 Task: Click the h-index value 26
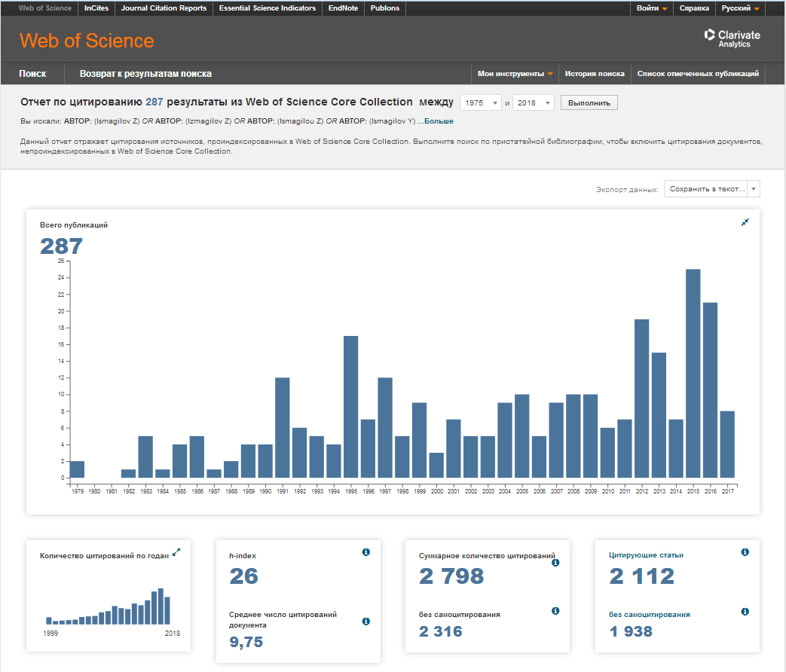point(243,576)
